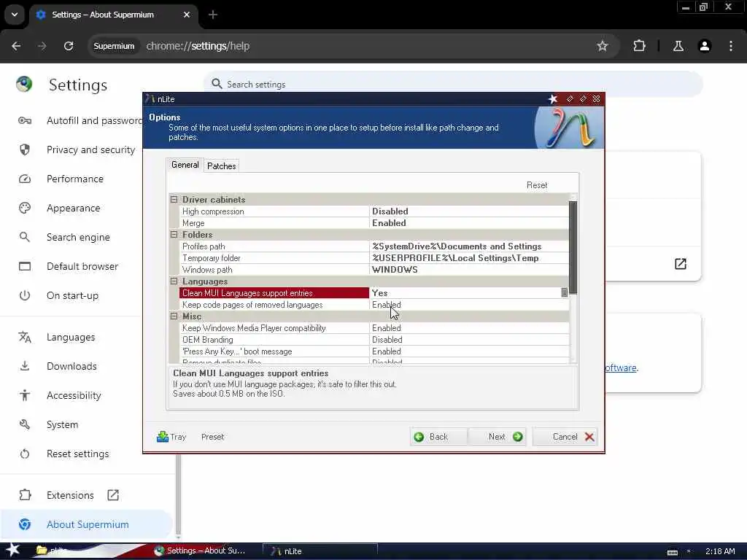Viewport: 747px width, 560px height.
Task: Open a new browser tab
Action: [213, 15]
